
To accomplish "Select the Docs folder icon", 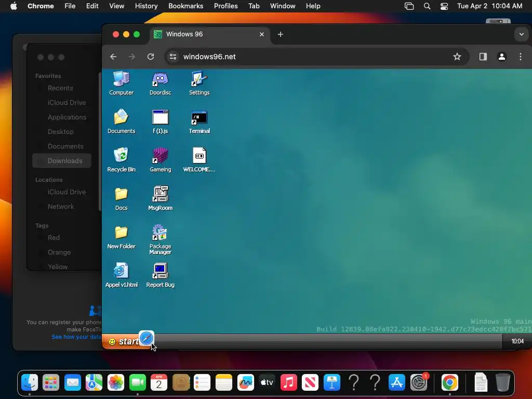I will [x=121, y=198].
